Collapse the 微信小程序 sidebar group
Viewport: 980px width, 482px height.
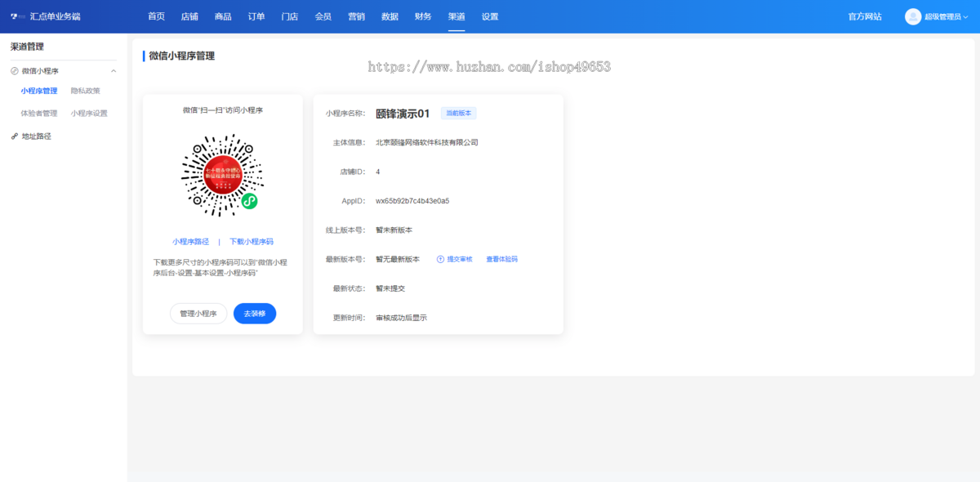click(x=114, y=71)
